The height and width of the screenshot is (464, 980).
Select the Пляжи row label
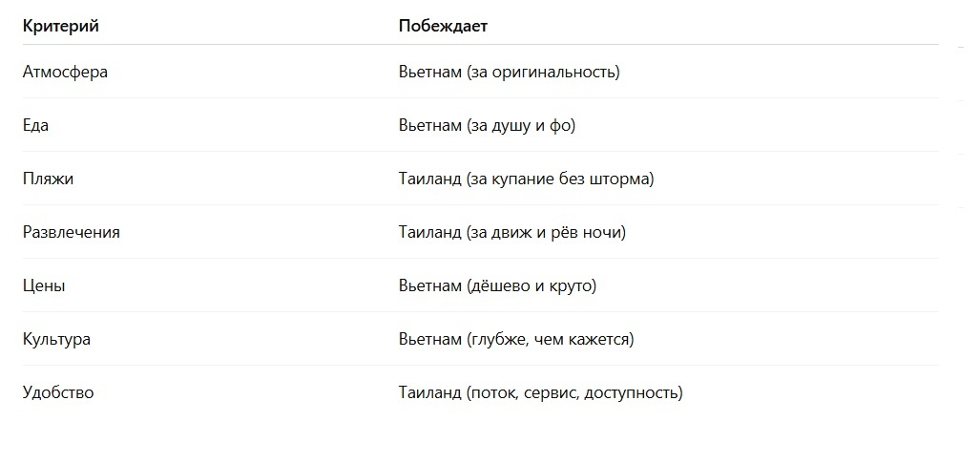tap(48, 179)
